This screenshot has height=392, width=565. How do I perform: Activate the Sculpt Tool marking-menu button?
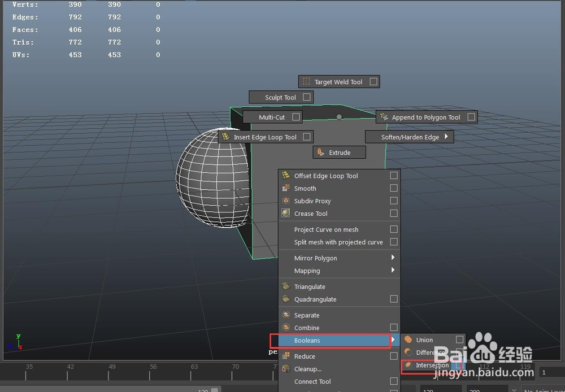point(281,97)
